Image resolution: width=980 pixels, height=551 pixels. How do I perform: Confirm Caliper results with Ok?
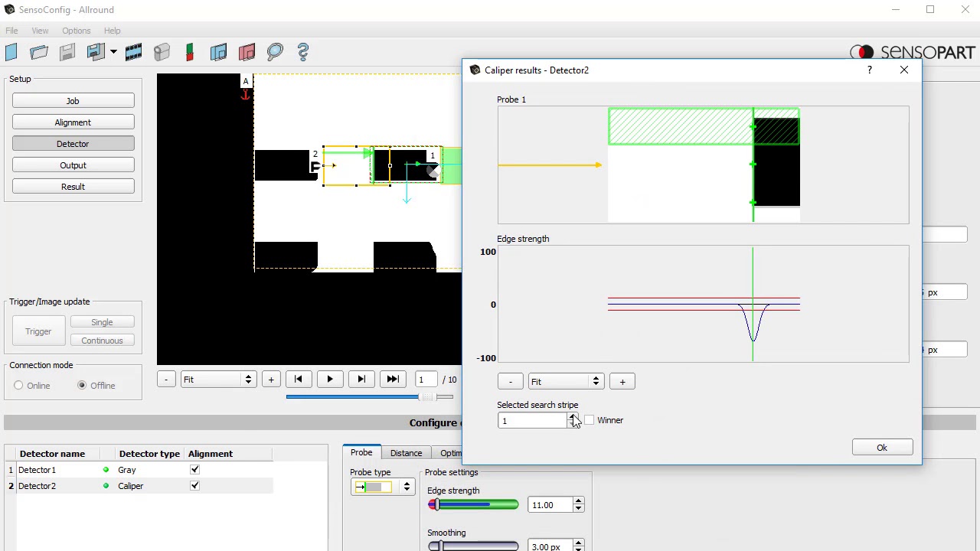[x=882, y=448]
